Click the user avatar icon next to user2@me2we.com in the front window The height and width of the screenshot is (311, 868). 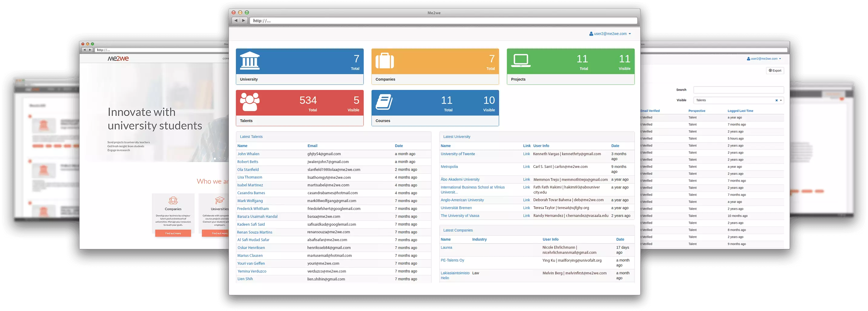tap(591, 34)
